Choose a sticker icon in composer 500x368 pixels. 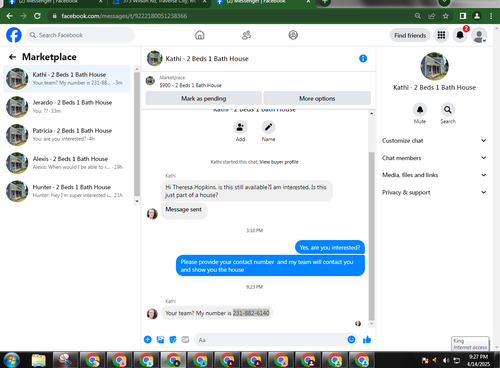pos(173,340)
